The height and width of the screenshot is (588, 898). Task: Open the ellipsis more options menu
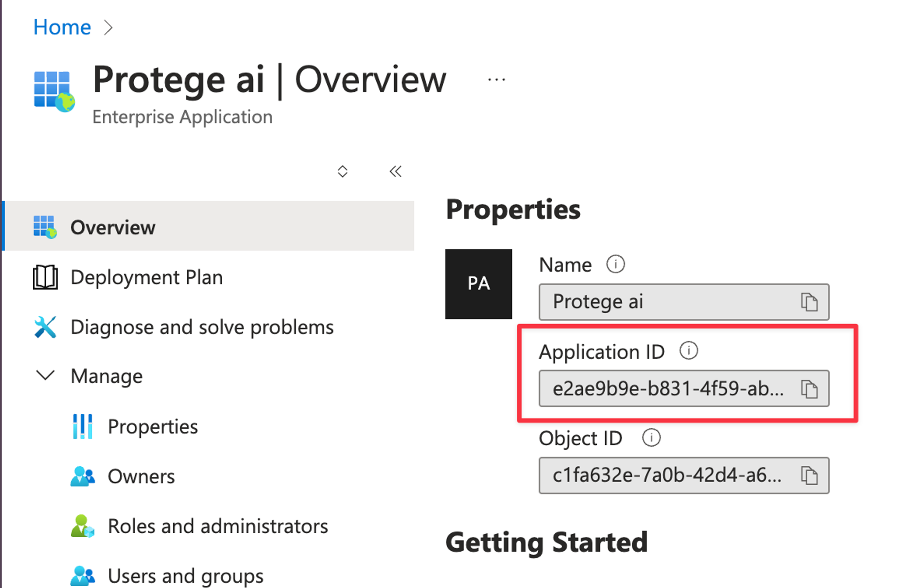496,80
